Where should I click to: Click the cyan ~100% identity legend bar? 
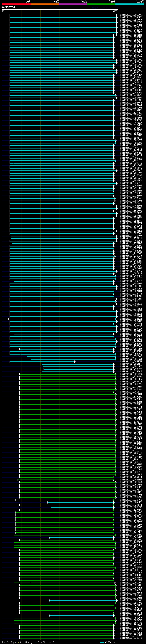coord(130,4)
